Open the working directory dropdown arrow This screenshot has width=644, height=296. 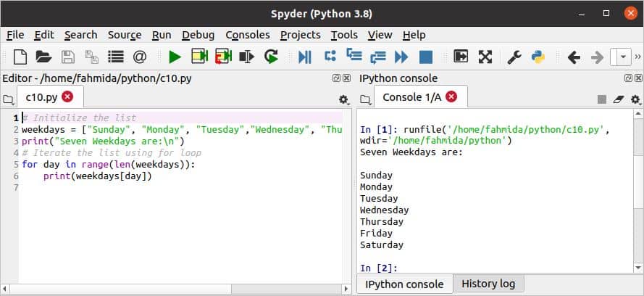(x=624, y=57)
